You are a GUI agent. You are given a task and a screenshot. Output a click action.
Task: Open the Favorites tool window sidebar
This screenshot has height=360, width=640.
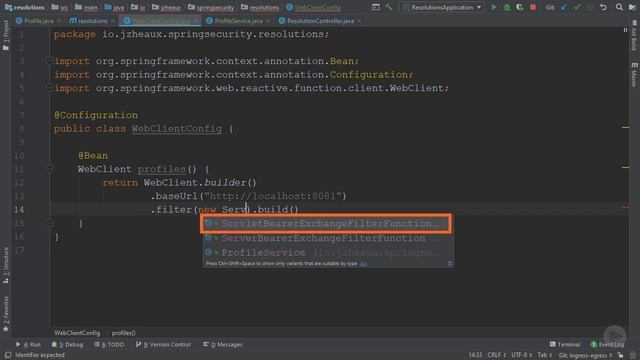click(5, 314)
